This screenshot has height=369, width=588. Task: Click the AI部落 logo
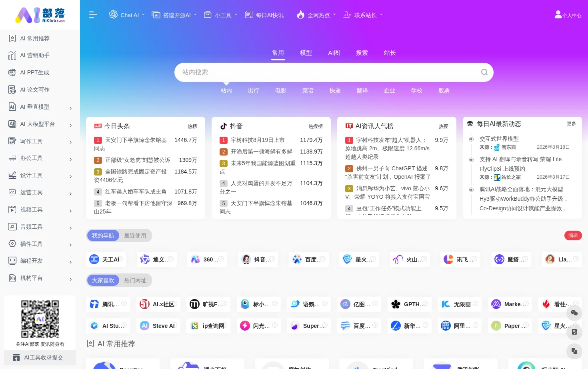40,15
